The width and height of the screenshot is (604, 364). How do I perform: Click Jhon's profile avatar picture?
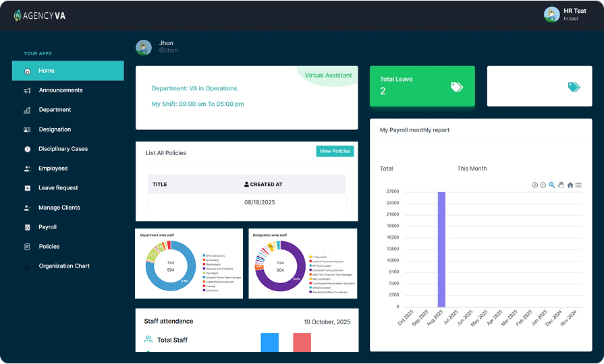click(143, 47)
